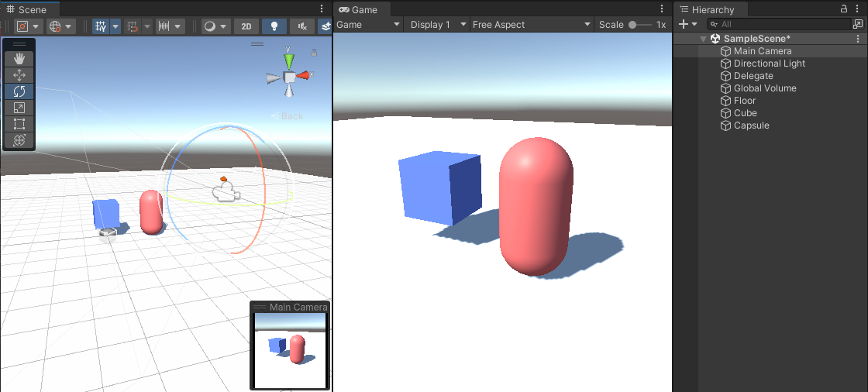This screenshot has height=392, width=868.
Task: Click the center cube of orientation gizmo
Action: point(290,77)
